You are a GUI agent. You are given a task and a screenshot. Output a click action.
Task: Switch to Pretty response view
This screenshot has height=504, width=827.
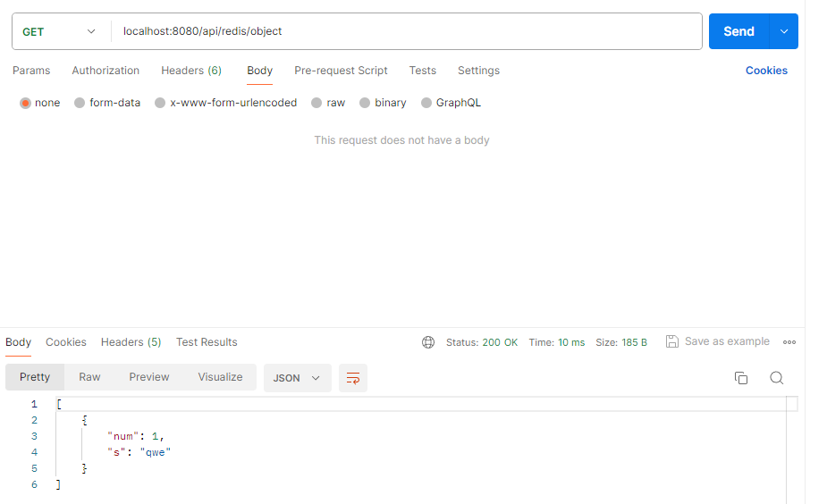[35, 377]
